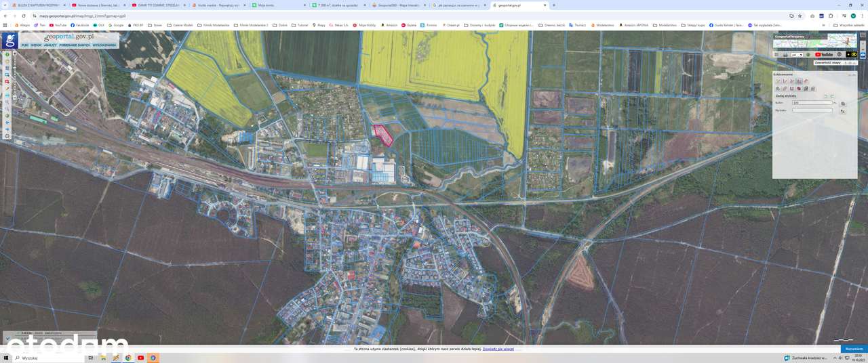Open the Facebook bookmark
Viewport: 868px width, 363px height.
[x=80, y=25]
